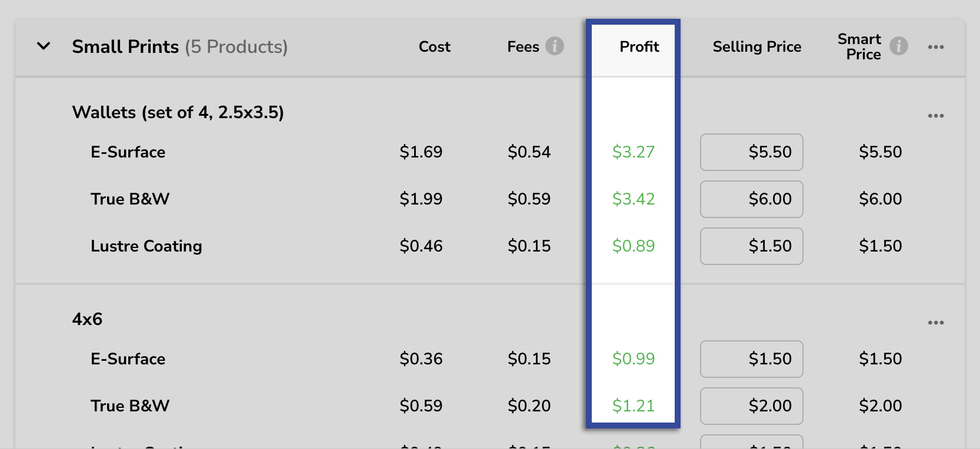The width and height of the screenshot is (980, 449).
Task: Click the Smart Price info icon
Action: pyautogui.click(x=898, y=46)
